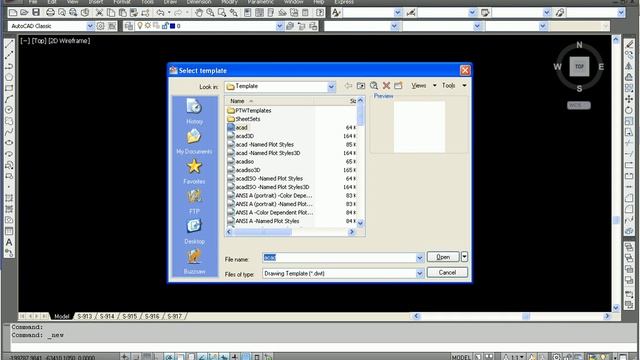Click the Open button

click(443, 257)
